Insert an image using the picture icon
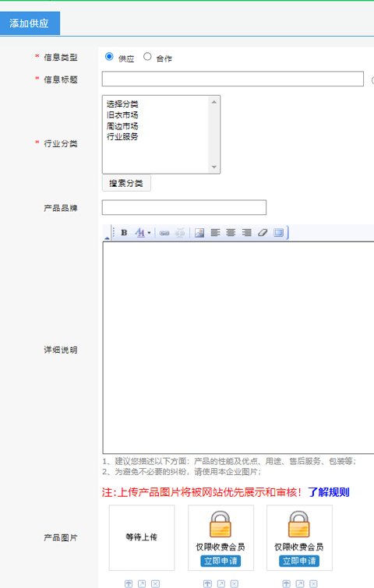The width and height of the screenshot is (374, 588). 199,233
